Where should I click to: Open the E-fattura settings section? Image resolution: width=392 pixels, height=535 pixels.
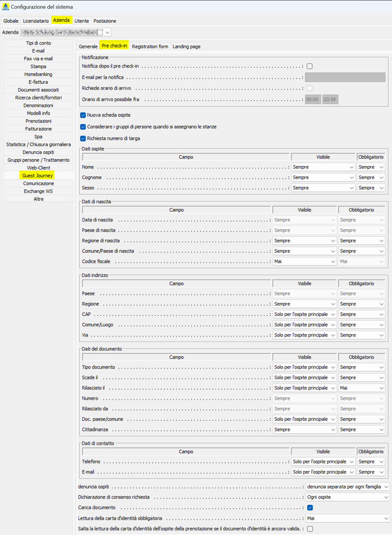point(39,82)
